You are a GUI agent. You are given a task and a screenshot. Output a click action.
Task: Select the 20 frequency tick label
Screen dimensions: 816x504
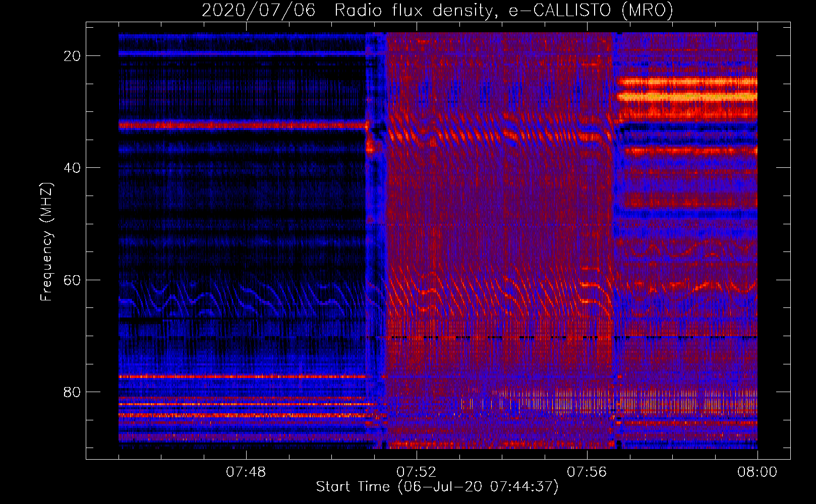pyautogui.click(x=72, y=56)
